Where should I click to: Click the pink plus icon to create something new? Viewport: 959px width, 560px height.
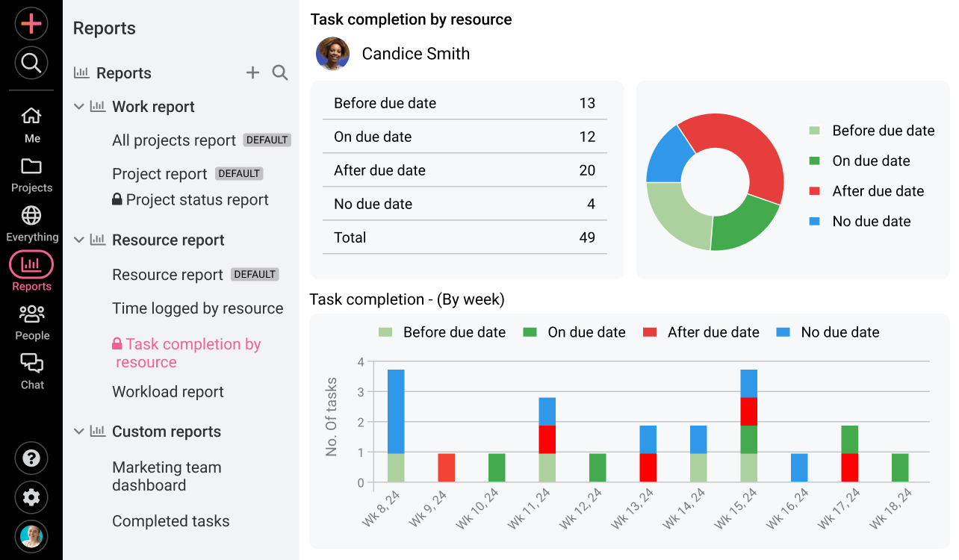[31, 24]
